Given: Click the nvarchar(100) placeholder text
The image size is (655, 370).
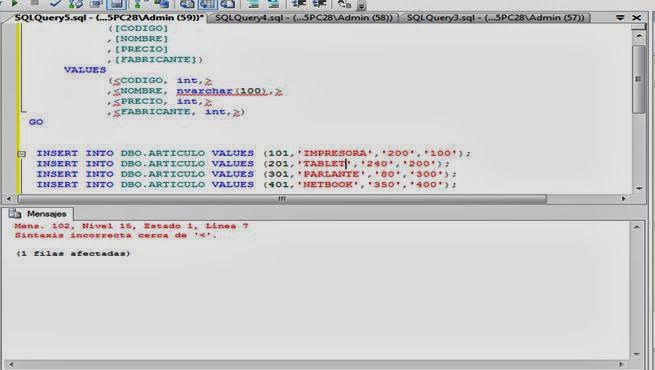Looking at the screenshot, I should click(221, 91).
